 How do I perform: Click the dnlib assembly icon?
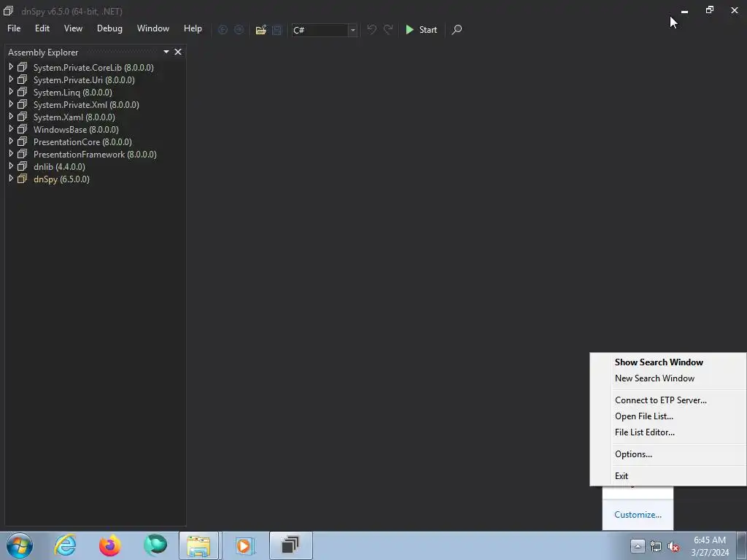[x=23, y=166]
